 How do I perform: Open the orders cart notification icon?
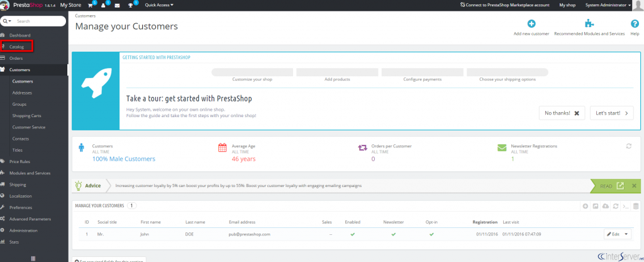(91, 5)
